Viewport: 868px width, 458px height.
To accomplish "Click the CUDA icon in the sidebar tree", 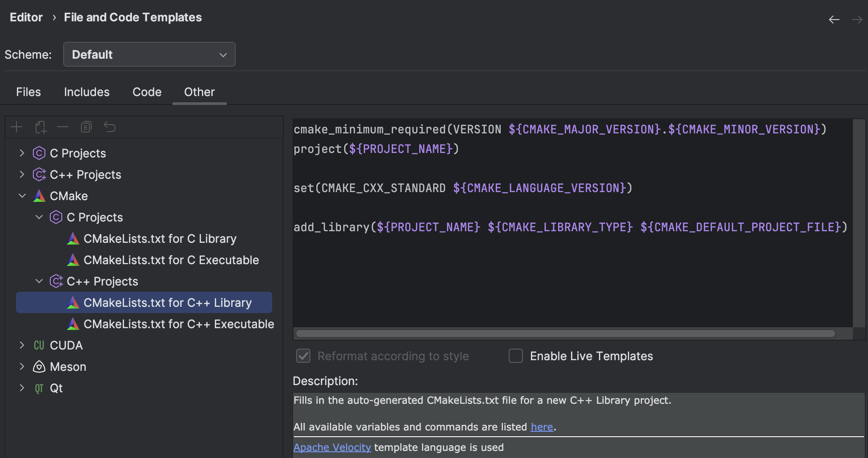I will [x=39, y=345].
